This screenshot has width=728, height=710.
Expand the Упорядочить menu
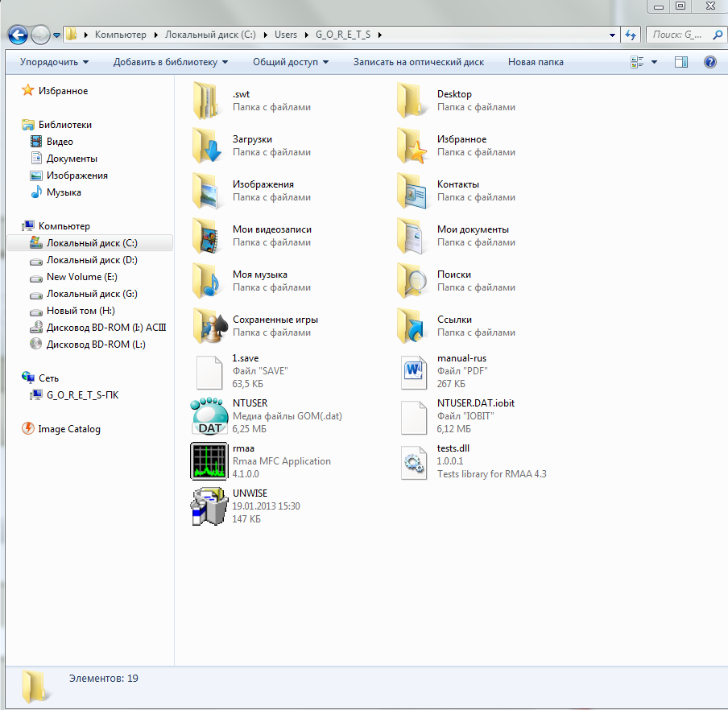click(x=54, y=62)
